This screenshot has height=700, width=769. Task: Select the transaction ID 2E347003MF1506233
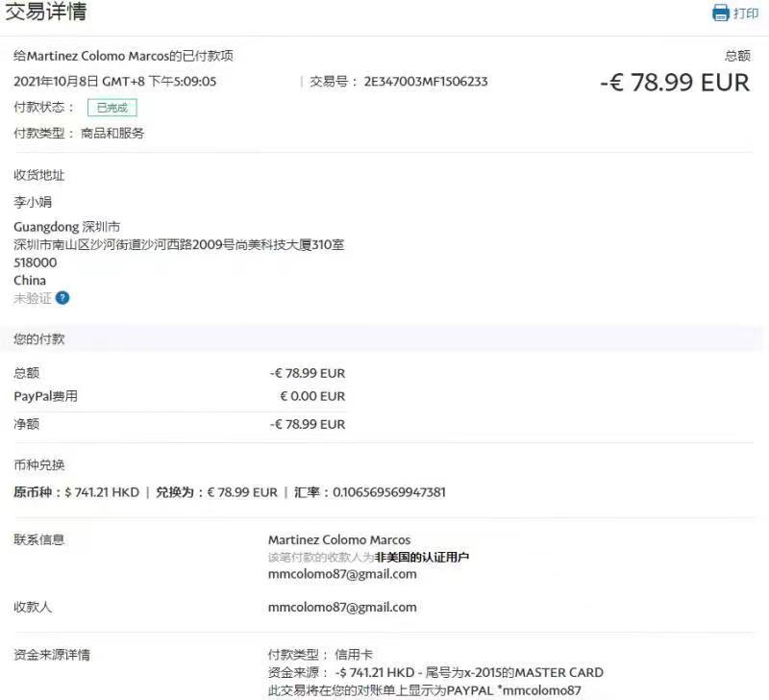(x=426, y=82)
